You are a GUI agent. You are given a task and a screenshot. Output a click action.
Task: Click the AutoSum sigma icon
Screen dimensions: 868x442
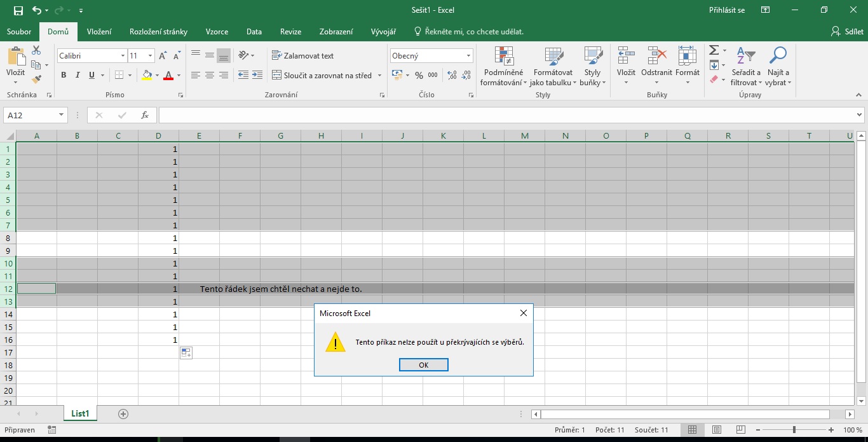(x=714, y=50)
